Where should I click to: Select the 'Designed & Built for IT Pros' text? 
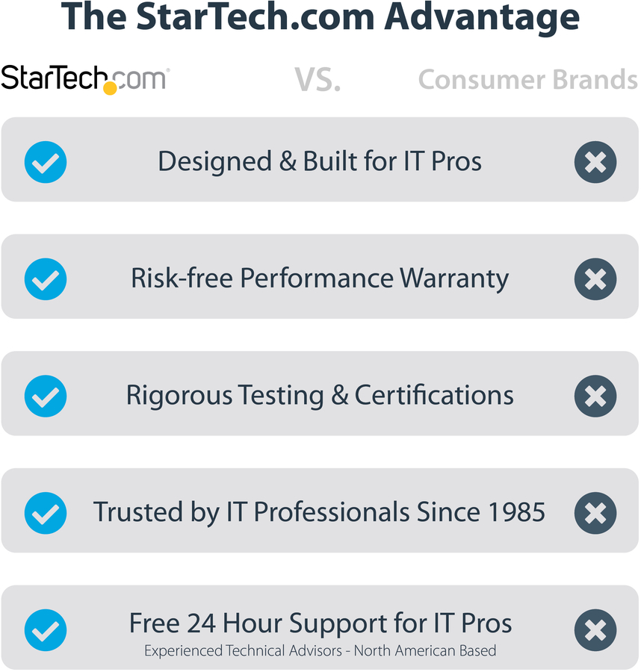[320, 161]
